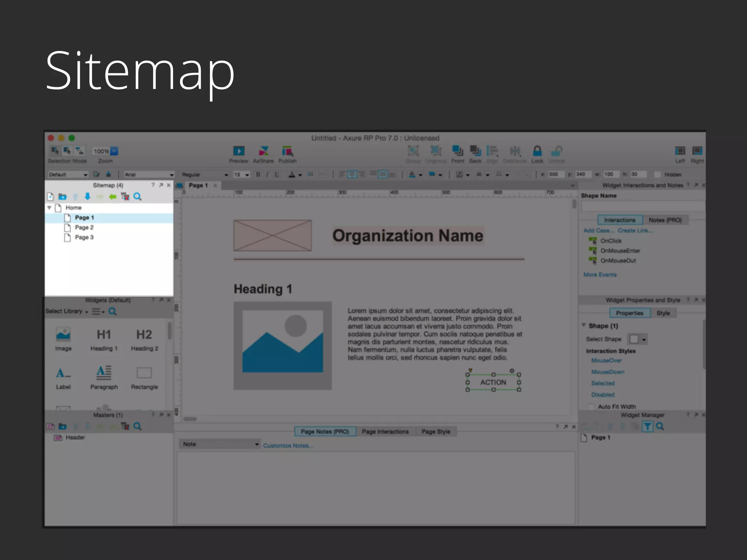This screenshot has width=747, height=560.
Task: Click the Create Link link
Action: click(x=635, y=231)
